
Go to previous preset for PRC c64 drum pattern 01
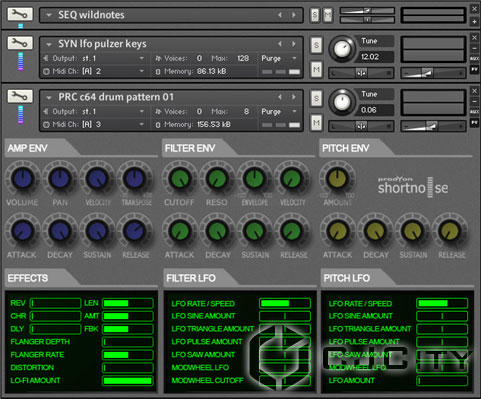[280, 97]
